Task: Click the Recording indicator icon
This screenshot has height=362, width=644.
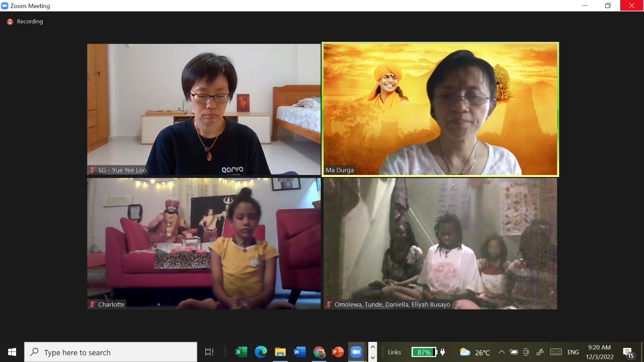Action: (x=10, y=22)
